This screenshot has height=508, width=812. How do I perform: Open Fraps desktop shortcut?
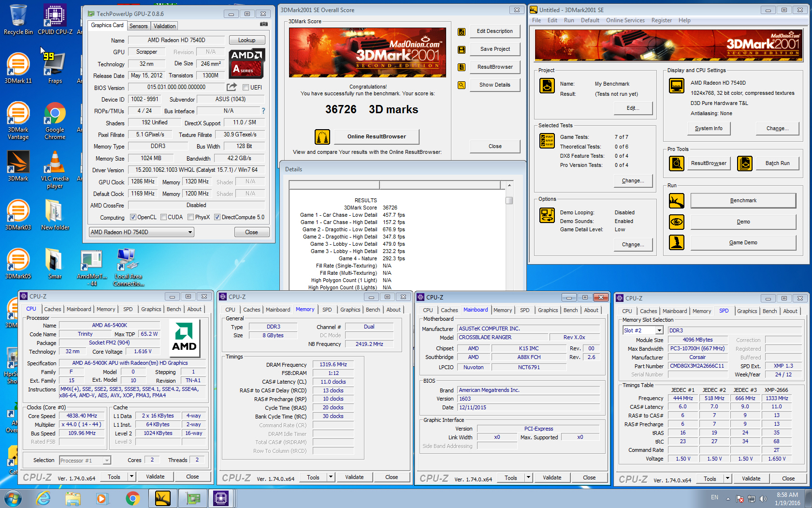55,68
